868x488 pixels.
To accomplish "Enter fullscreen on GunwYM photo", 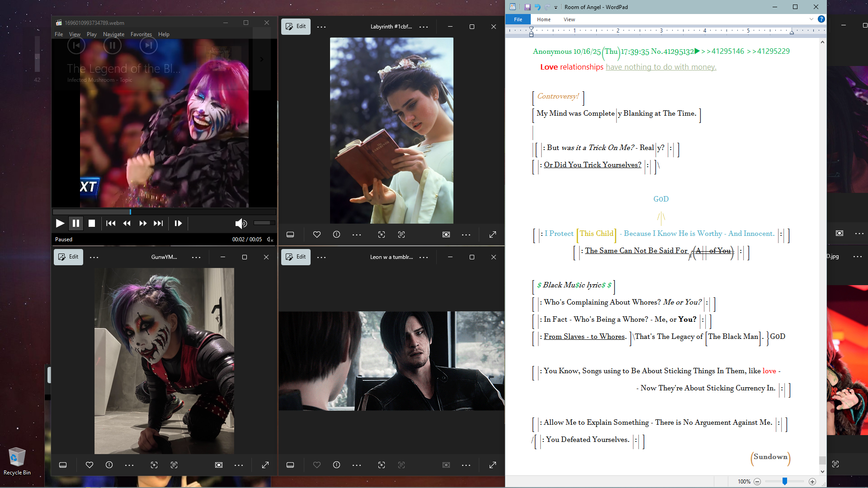I will click(265, 465).
